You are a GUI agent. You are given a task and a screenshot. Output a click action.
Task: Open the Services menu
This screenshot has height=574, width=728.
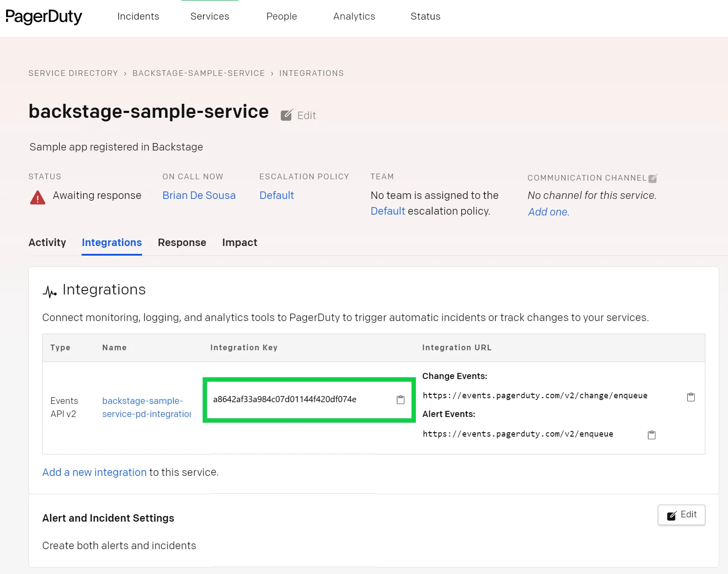click(210, 17)
